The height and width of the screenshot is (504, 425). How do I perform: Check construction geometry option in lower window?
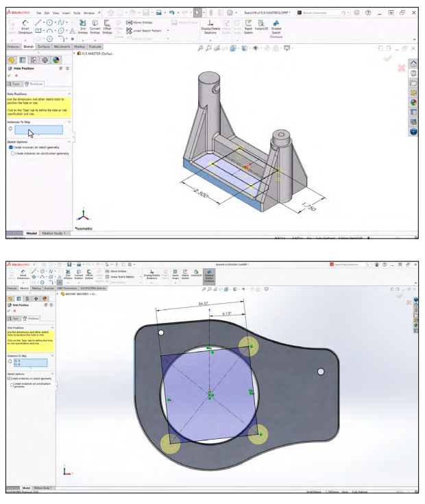click(12, 385)
